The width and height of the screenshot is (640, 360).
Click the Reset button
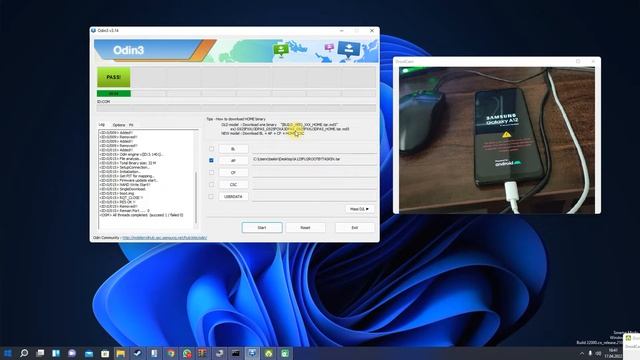click(305, 227)
